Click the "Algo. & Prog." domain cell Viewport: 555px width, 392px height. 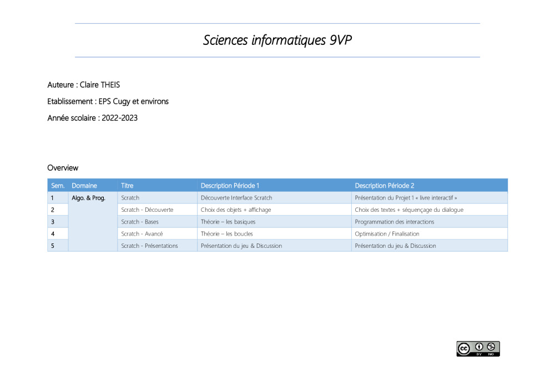pos(88,198)
